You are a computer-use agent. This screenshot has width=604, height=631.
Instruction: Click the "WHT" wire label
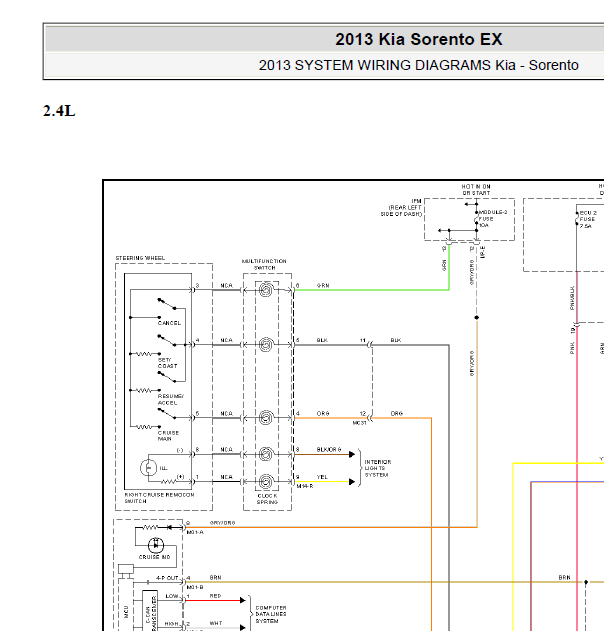pyautogui.click(x=216, y=623)
